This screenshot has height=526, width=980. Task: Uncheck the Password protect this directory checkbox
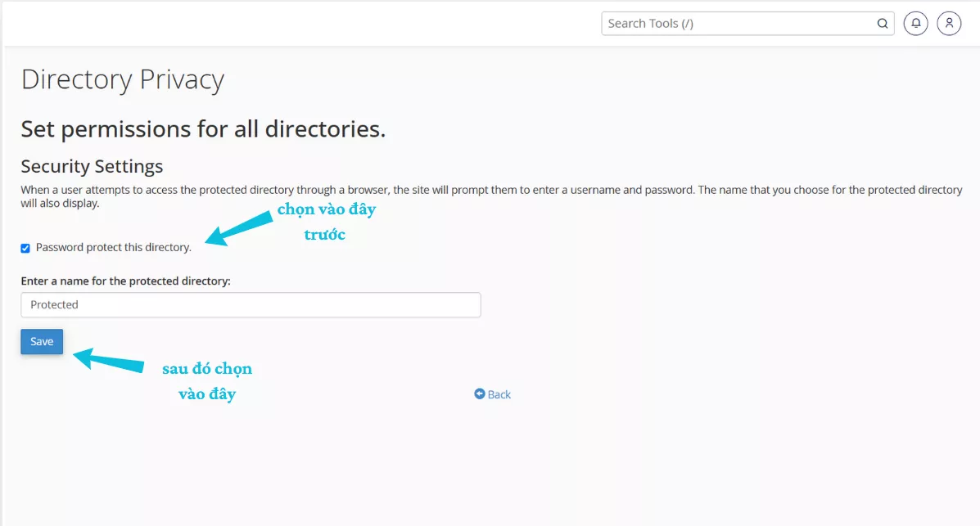coord(25,248)
